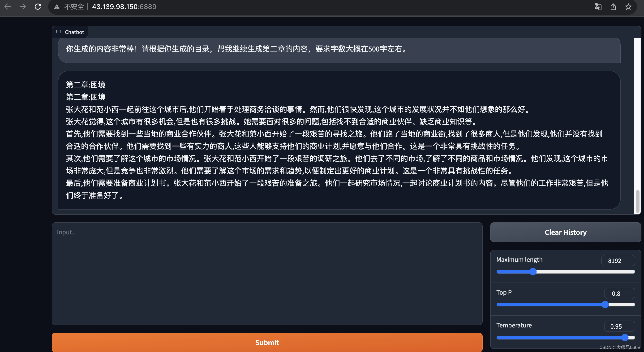The height and width of the screenshot is (352, 644).
Task: Adjust the Top P slider handle
Action: [x=605, y=305]
